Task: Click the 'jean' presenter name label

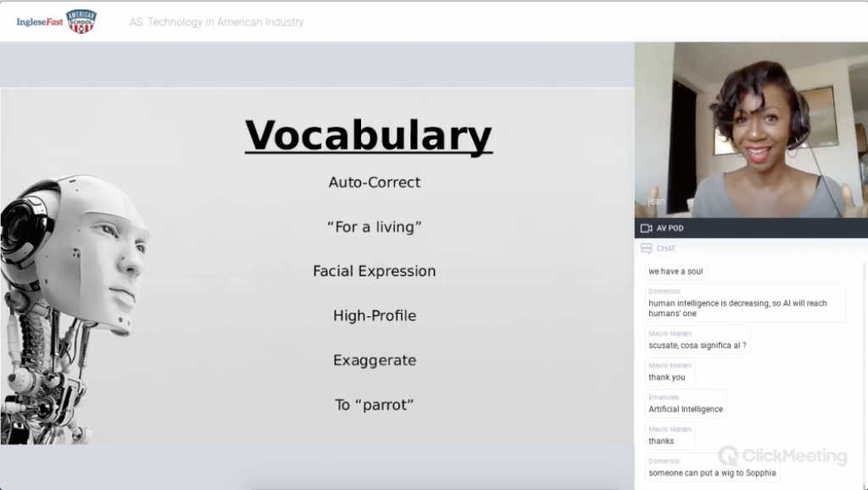Action: pos(657,201)
